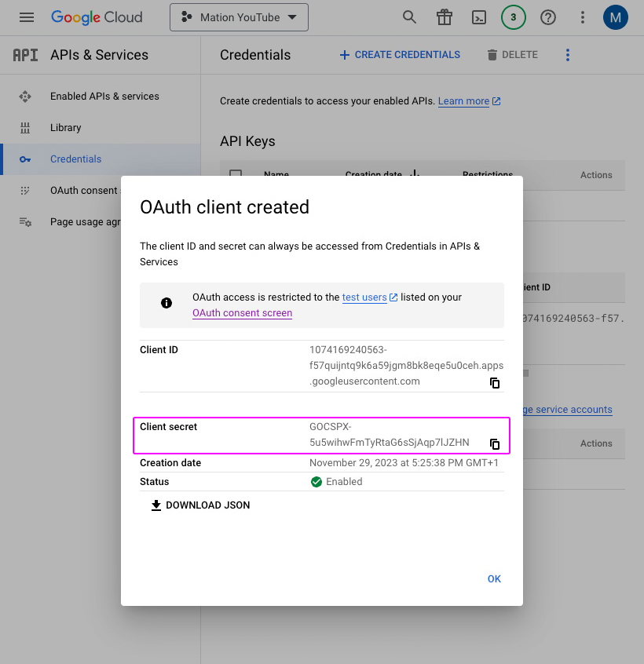Screen dimensions: 644x664
Task: Click the Name column header
Action: (276, 173)
